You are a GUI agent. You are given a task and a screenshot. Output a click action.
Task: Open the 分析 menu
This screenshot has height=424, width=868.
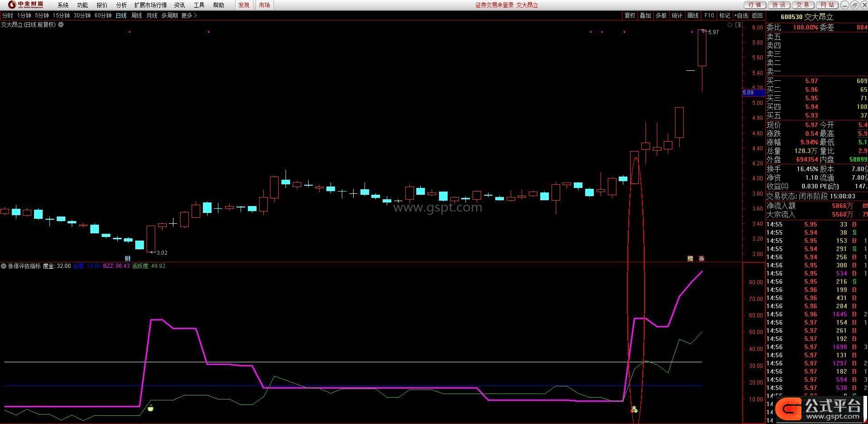[121, 5]
